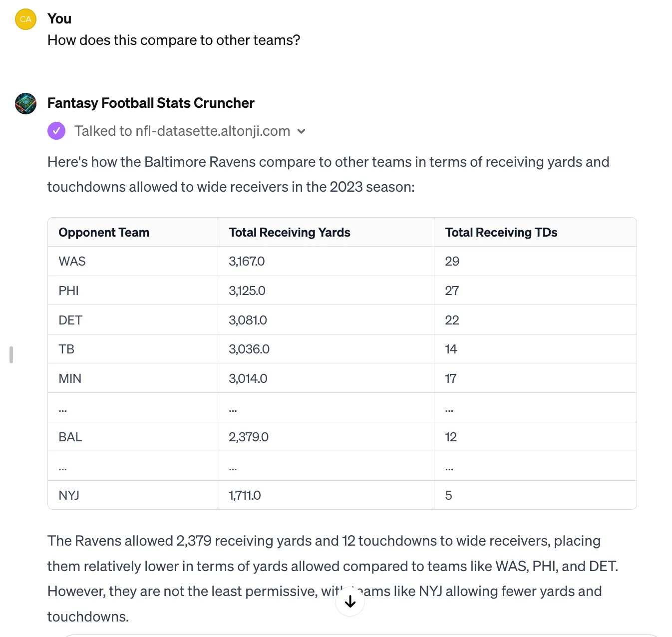Click the sidebar handle on left edge
Screen dimensions: 672x637
point(11,354)
